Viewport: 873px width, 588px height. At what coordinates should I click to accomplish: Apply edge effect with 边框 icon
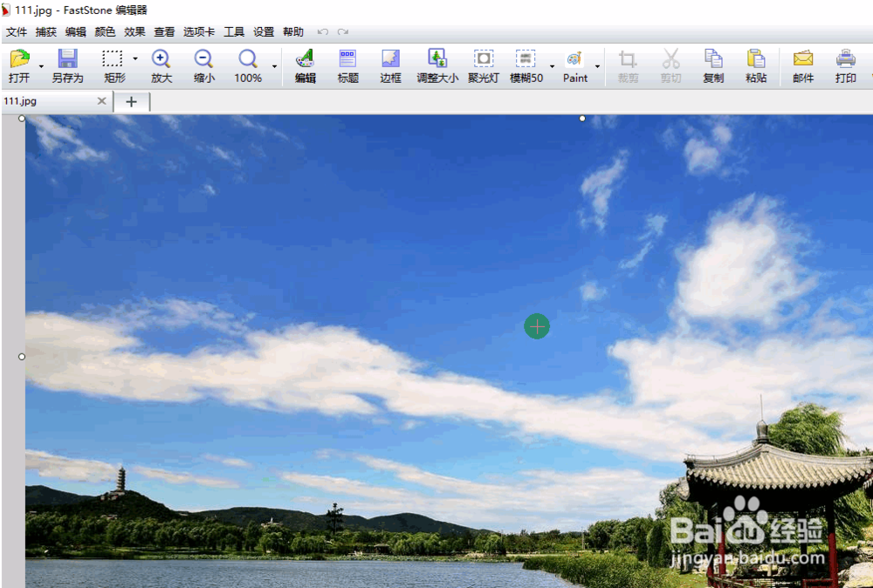pyautogui.click(x=390, y=65)
